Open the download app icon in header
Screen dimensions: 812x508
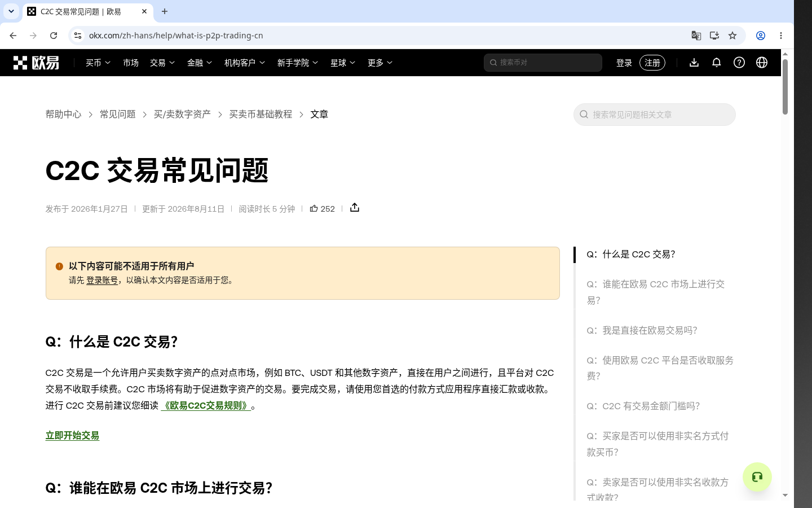pos(694,63)
